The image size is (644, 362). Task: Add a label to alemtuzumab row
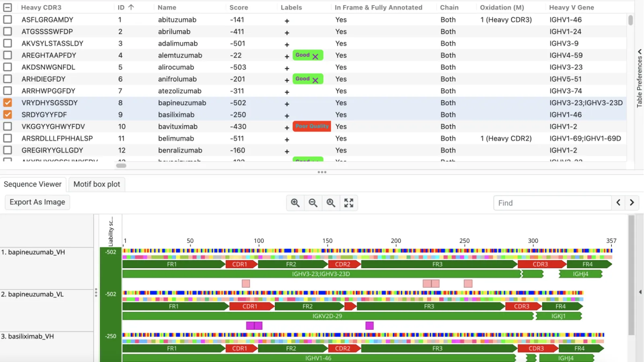(x=287, y=57)
